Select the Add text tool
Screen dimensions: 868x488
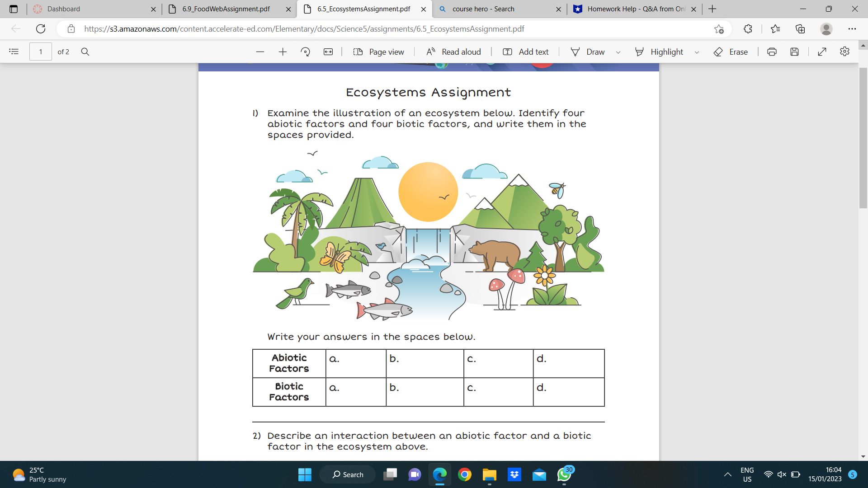click(525, 52)
